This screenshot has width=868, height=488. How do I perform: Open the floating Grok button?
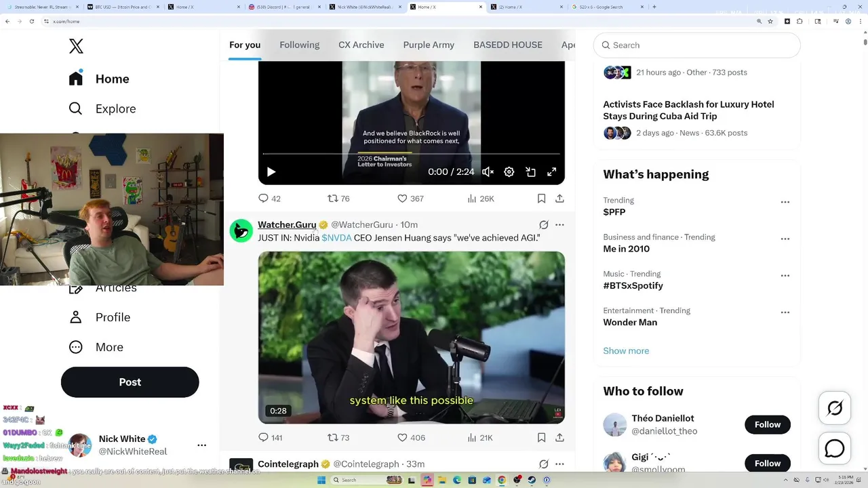[835, 408]
